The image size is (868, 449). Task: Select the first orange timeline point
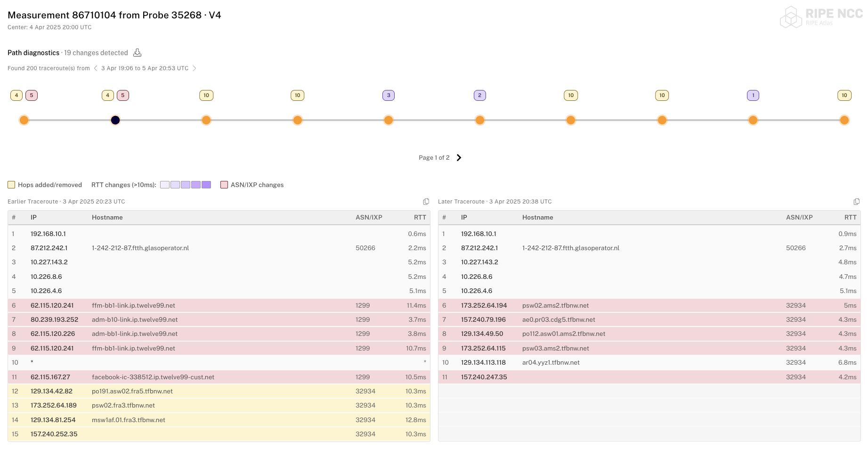click(x=24, y=120)
